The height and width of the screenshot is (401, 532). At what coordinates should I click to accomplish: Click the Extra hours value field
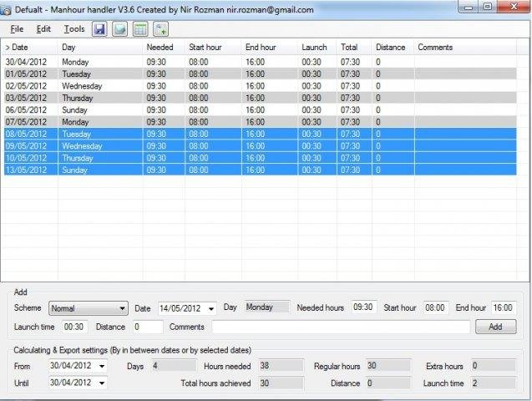[x=494, y=366]
